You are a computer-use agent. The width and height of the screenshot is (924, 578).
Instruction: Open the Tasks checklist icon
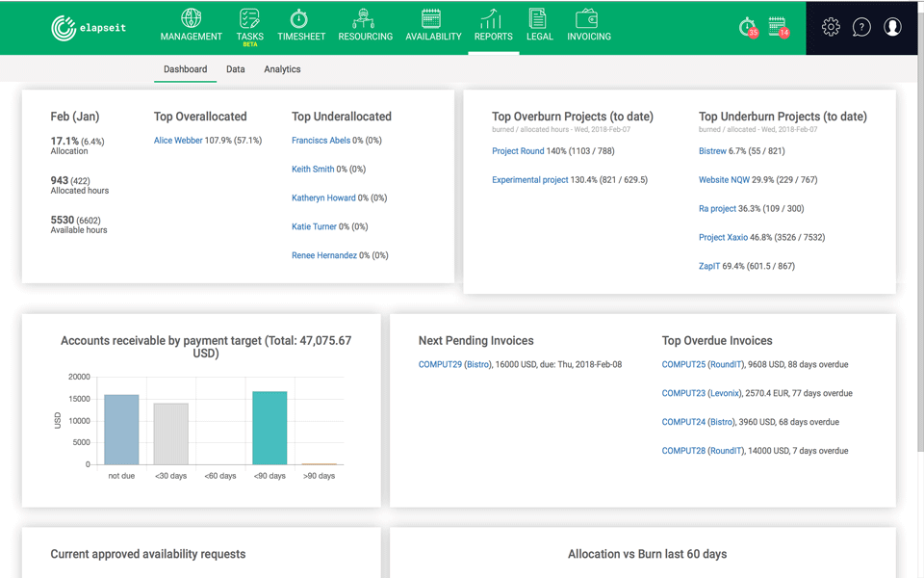coord(249,18)
